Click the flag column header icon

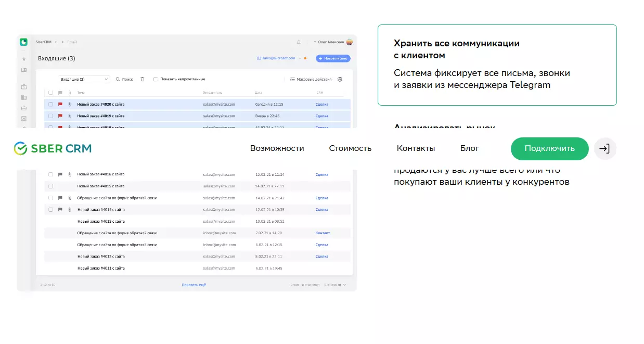click(60, 93)
